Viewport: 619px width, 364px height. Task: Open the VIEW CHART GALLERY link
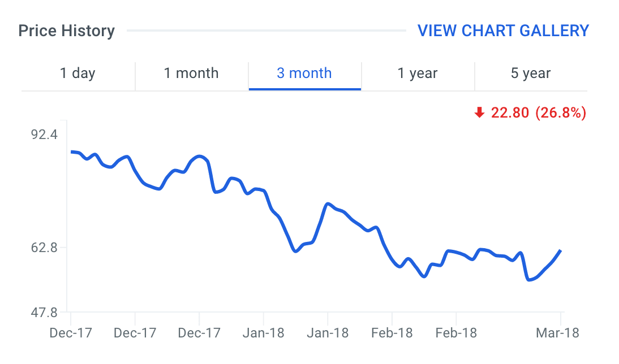coord(503,31)
